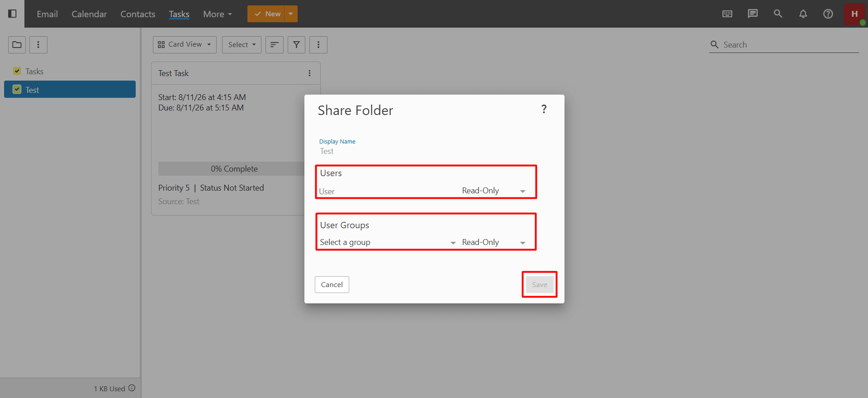Image resolution: width=868 pixels, height=398 pixels.
Task: Open the keyboard shortcuts icon
Action: pyautogui.click(x=727, y=14)
